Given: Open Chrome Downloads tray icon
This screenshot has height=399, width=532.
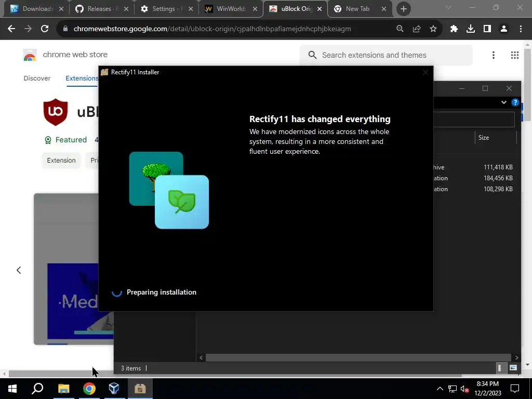Looking at the screenshot, I should 471,29.
